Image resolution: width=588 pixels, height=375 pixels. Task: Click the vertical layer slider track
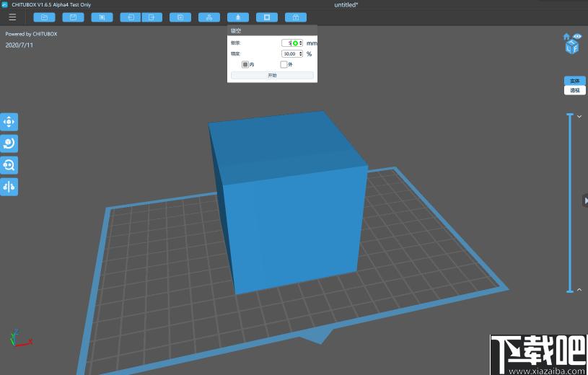point(570,203)
